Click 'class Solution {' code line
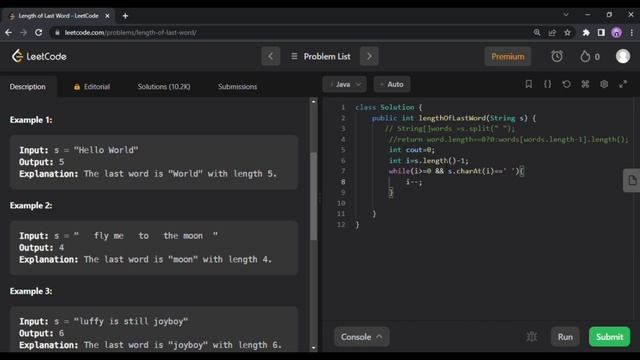The height and width of the screenshot is (360, 640). pyautogui.click(x=389, y=107)
